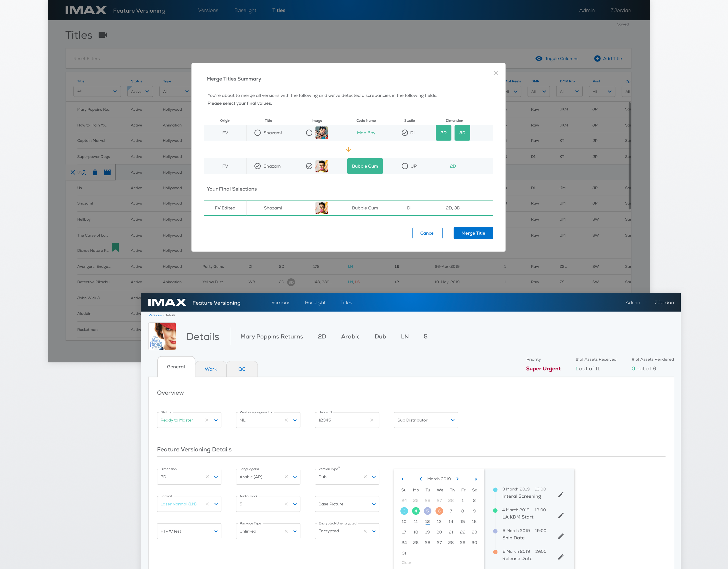Select the DI studio option

click(x=405, y=133)
